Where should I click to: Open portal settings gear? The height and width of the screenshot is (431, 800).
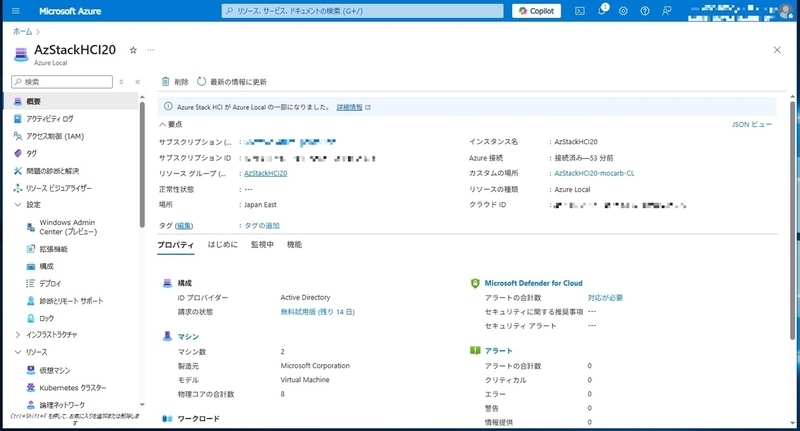(x=623, y=11)
